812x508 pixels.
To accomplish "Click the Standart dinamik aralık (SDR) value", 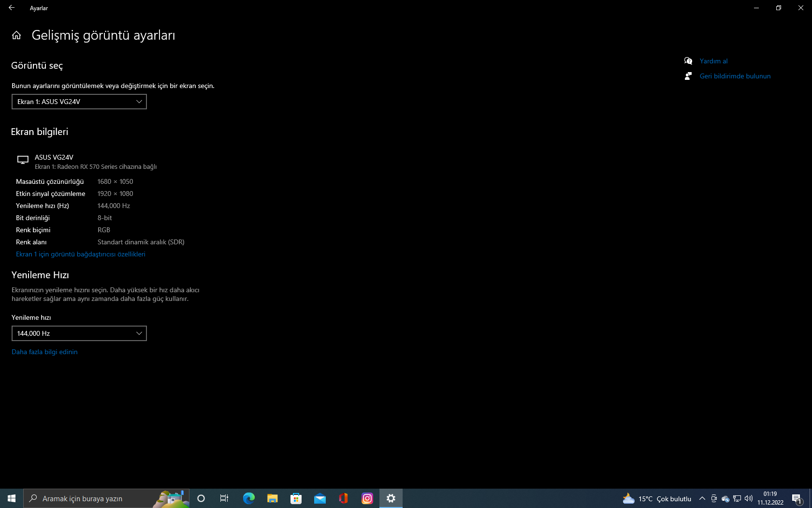I will tap(141, 242).
